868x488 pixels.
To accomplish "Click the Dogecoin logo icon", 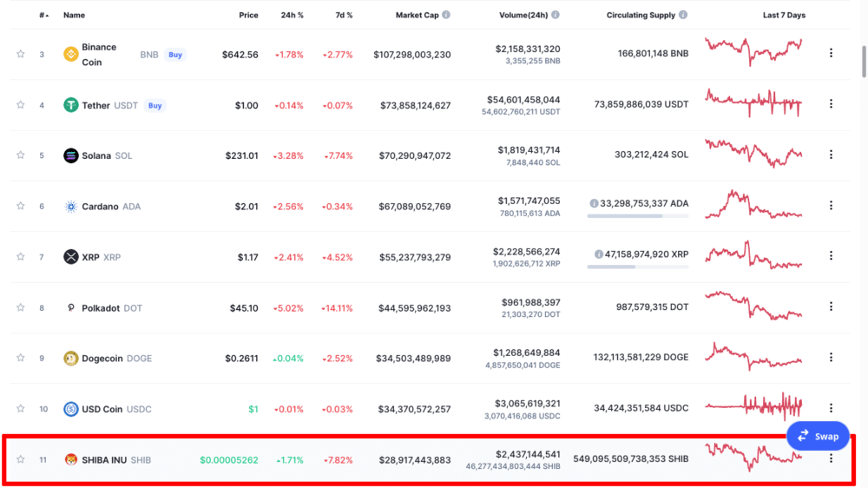I will click(71, 358).
